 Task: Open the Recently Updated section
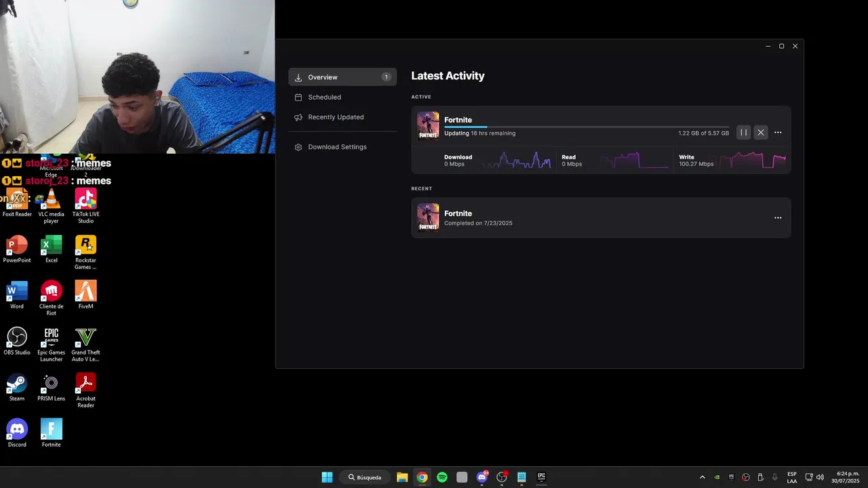coord(342,117)
